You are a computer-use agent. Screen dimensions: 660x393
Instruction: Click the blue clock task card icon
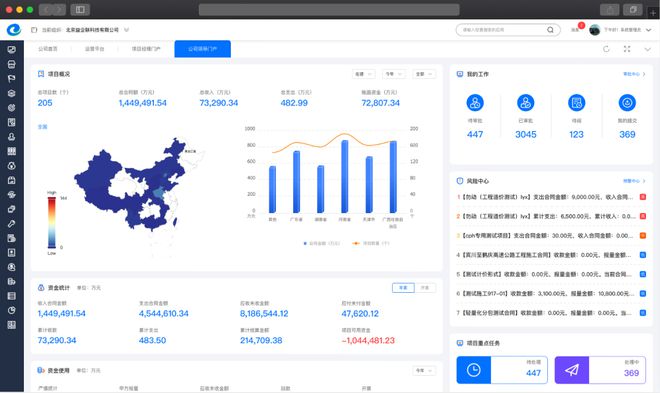pos(474,370)
